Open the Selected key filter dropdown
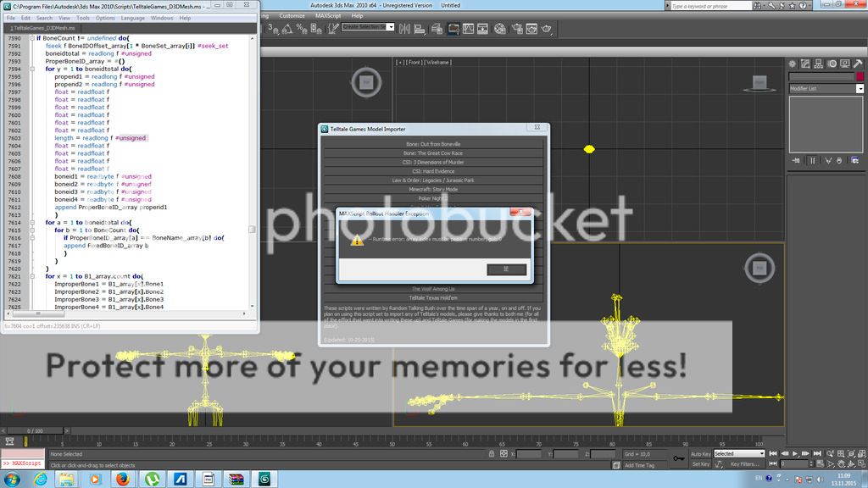The image size is (868, 488). click(x=738, y=454)
